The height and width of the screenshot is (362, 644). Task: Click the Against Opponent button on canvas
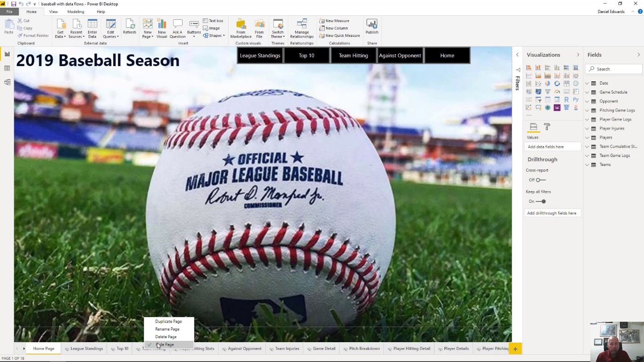[400, 56]
